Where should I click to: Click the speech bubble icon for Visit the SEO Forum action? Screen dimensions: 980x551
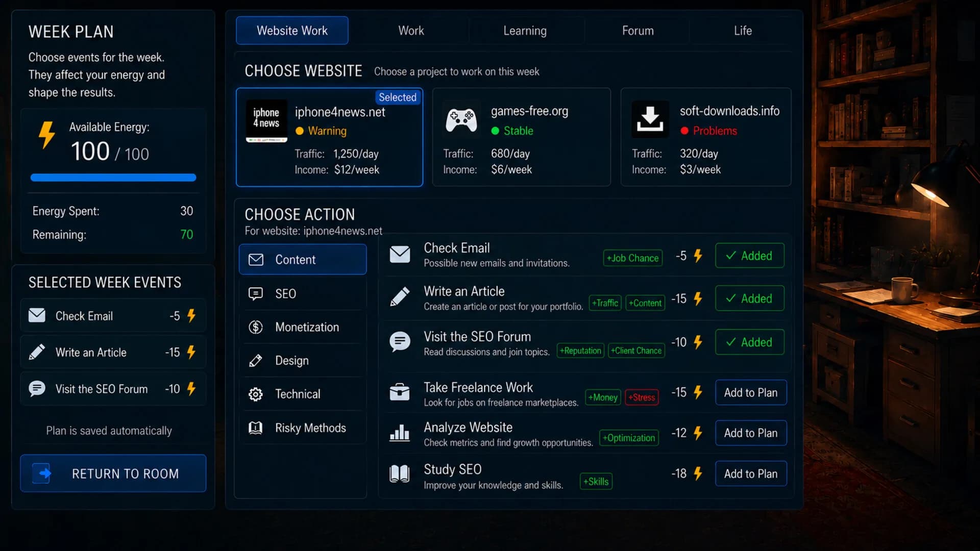click(x=400, y=341)
